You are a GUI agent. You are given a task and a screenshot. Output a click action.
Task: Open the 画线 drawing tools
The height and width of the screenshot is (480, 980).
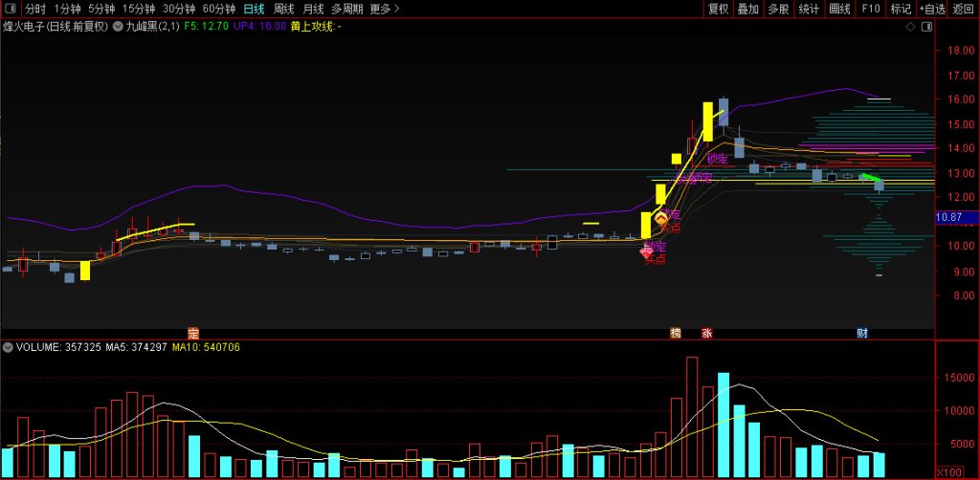pyautogui.click(x=839, y=10)
